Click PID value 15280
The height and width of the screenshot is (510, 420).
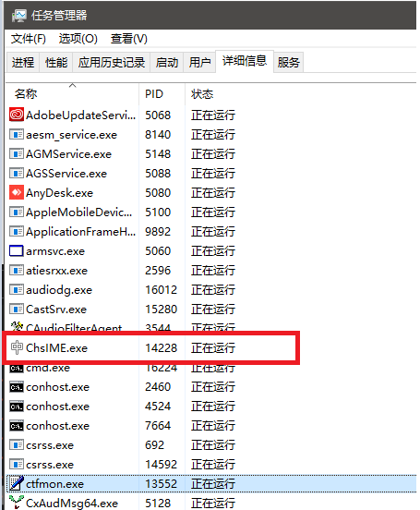[x=161, y=310]
